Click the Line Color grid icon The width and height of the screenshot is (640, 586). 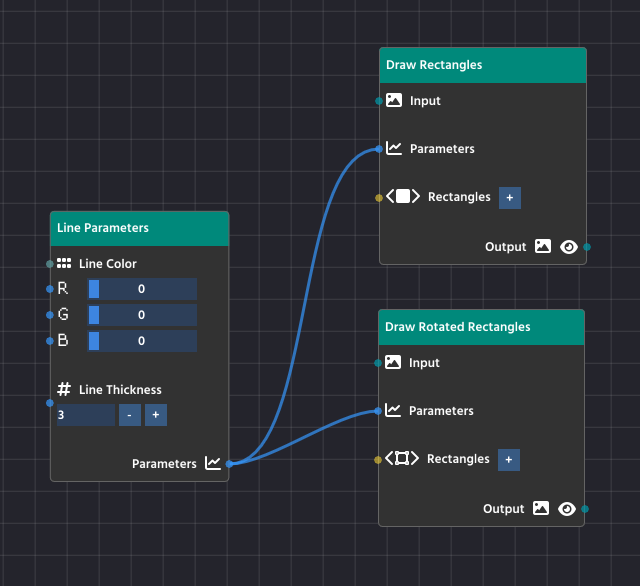pyautogui.click(x=64, y=264)
